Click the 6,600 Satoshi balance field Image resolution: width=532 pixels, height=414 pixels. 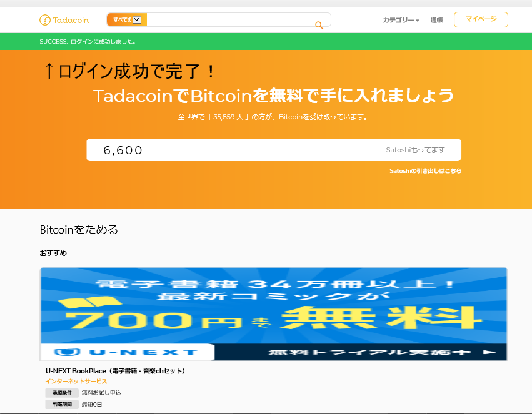click(x=238, y=150)
